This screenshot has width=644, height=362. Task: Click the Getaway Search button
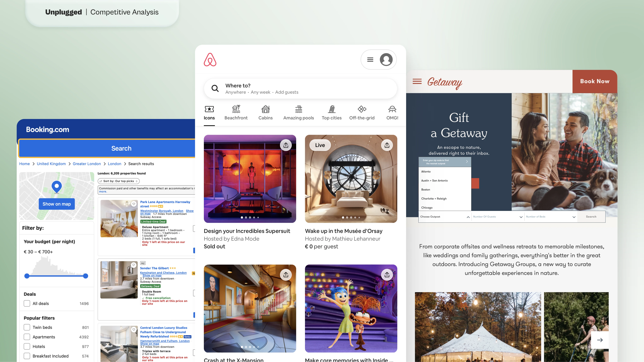[591, 217]
